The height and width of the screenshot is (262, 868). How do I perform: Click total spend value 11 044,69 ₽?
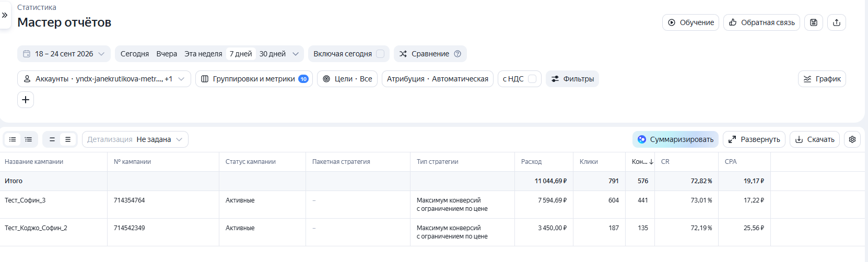(550, 181)
